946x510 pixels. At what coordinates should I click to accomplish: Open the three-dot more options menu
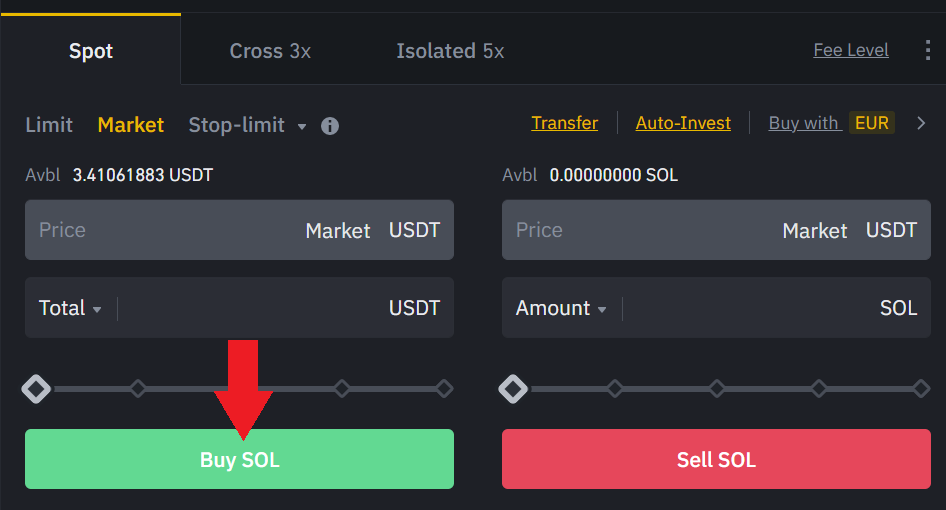tap(927, 50)
